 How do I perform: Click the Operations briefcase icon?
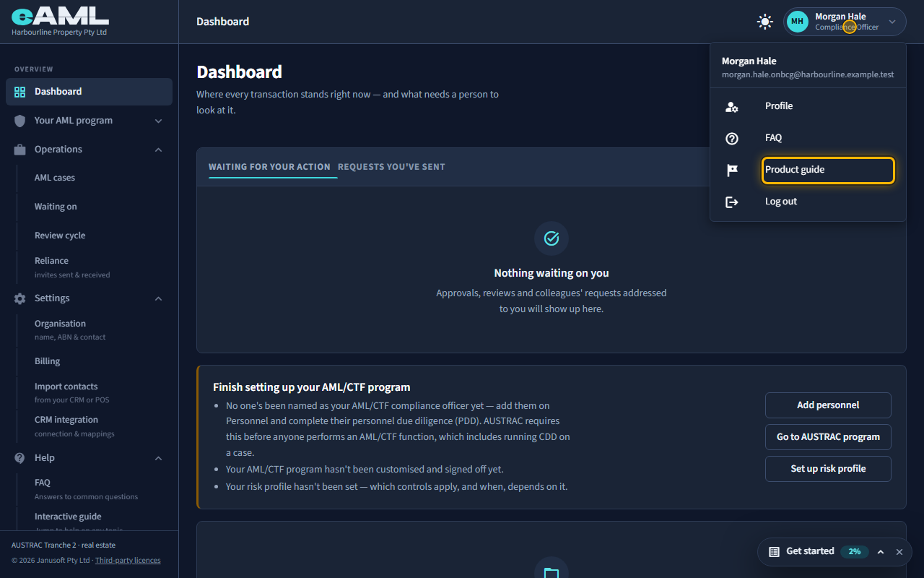20,150
